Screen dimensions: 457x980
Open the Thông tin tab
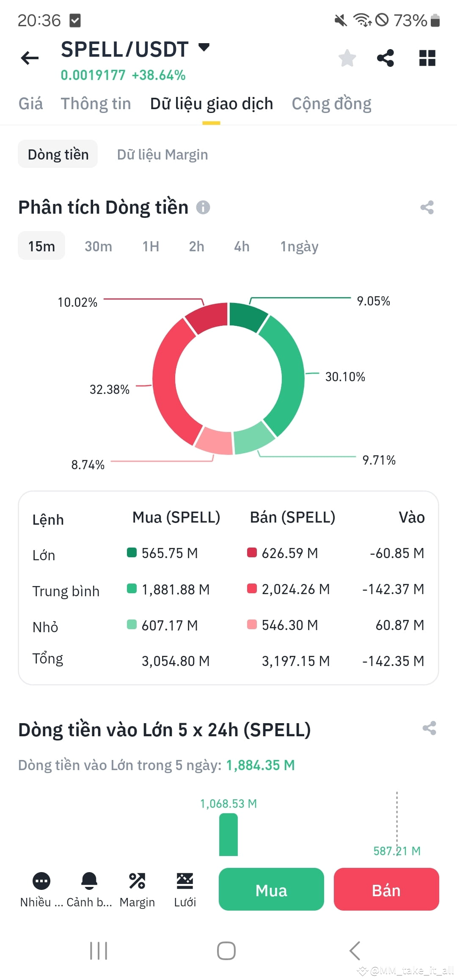(96, 103)
